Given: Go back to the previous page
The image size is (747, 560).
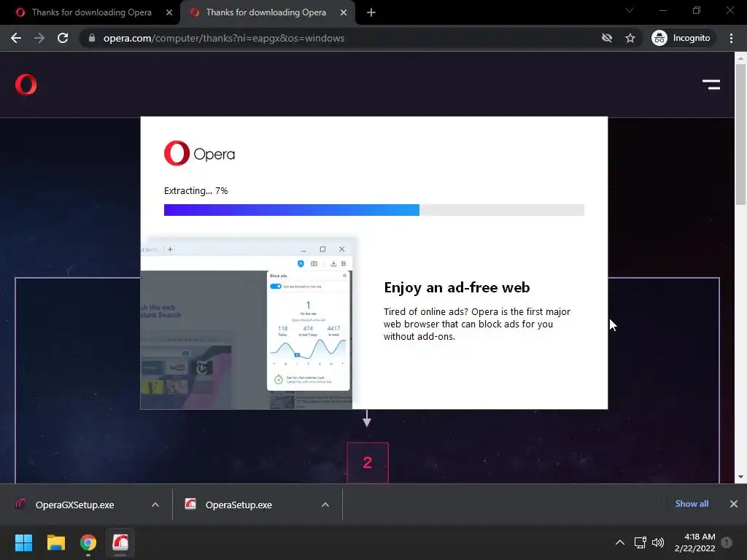Looking at the screenshot, I should pos(16,38).
